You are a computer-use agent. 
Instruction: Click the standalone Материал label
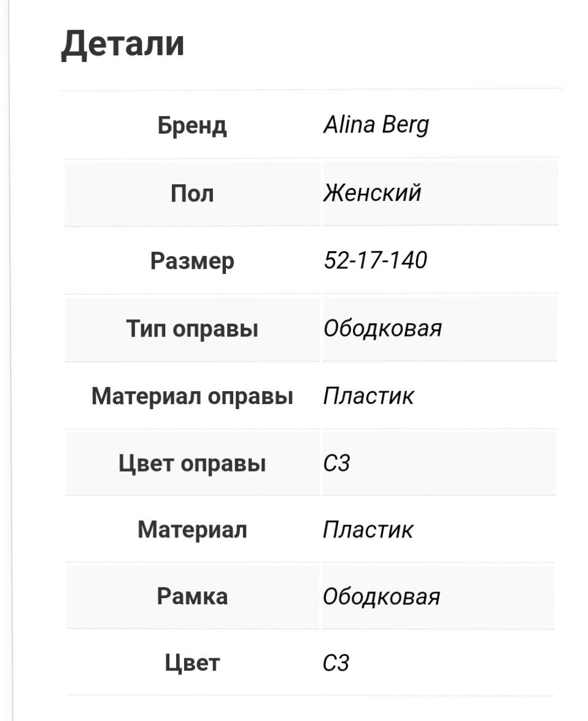(192, 529)
